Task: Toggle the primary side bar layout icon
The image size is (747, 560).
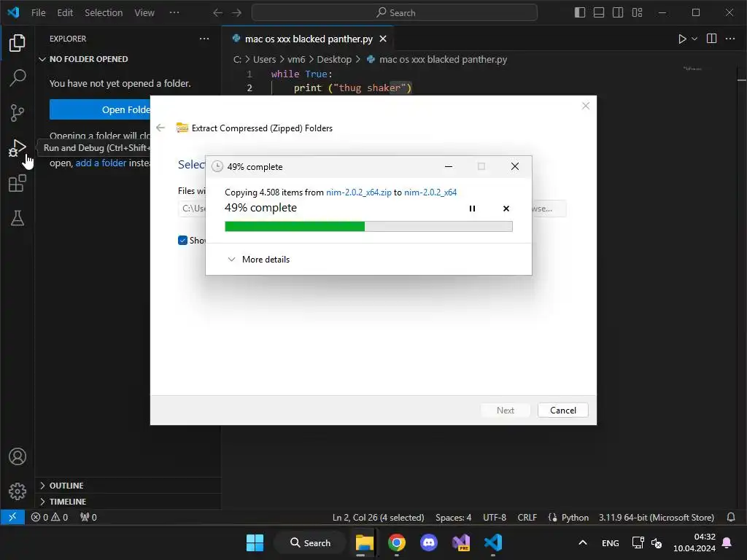Action: point(580,12)
